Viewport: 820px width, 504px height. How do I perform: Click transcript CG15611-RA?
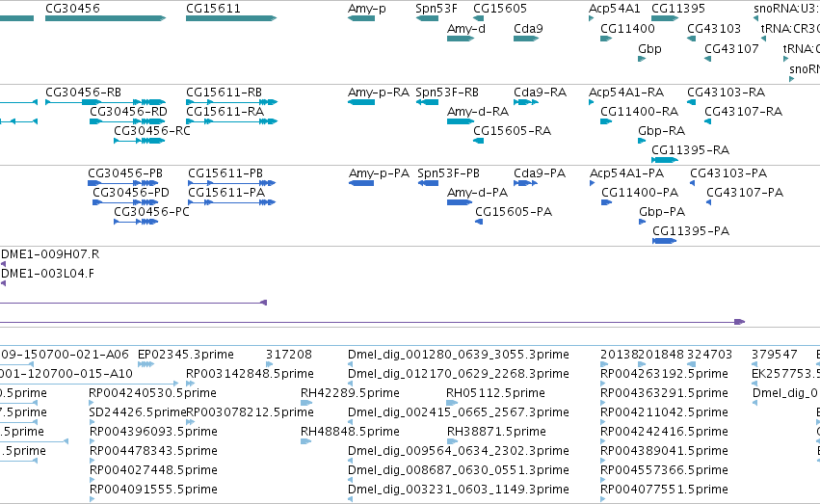click(x=225, y=112)
